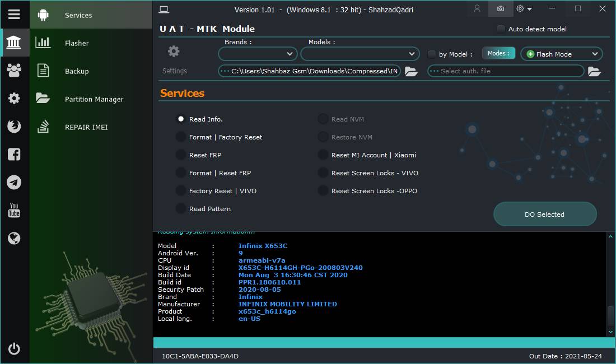Click the Modes : button
This screenshot has width=616, height=364.
pos(498,53)
